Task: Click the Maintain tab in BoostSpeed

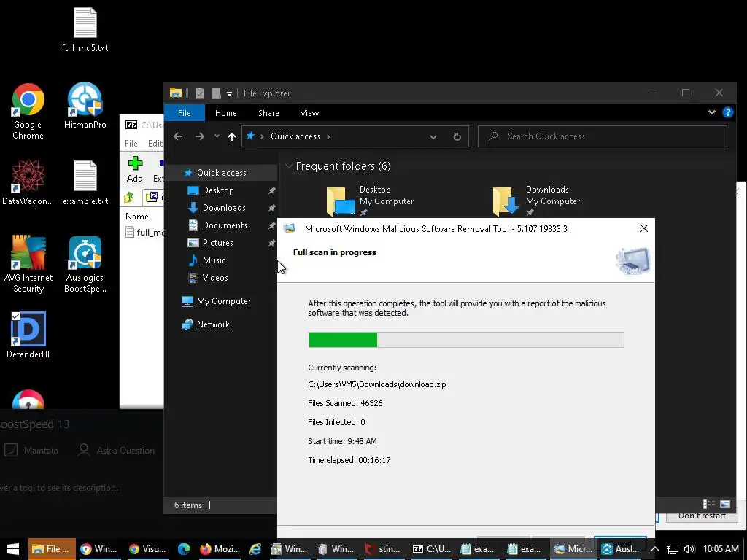Action: coord(32,450)
